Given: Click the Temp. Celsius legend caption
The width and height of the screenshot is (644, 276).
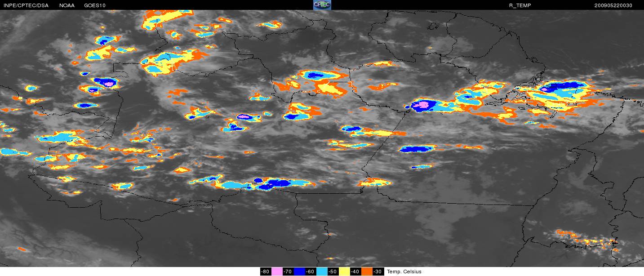Looking at the screenshot, I should 404,272.
